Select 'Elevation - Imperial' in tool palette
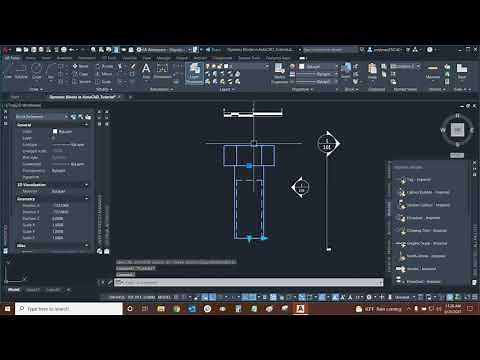This screenshot has height=360, width=480. [x=418, y=218]
